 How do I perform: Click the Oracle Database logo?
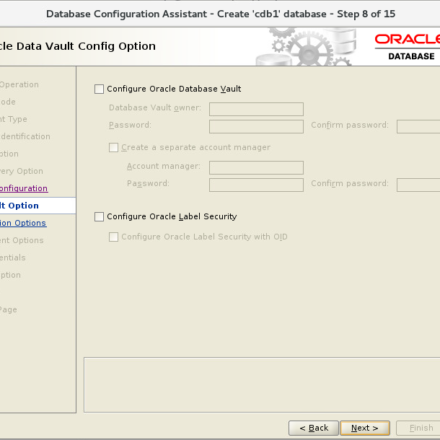pyautogui.click(x=407, y=47)
